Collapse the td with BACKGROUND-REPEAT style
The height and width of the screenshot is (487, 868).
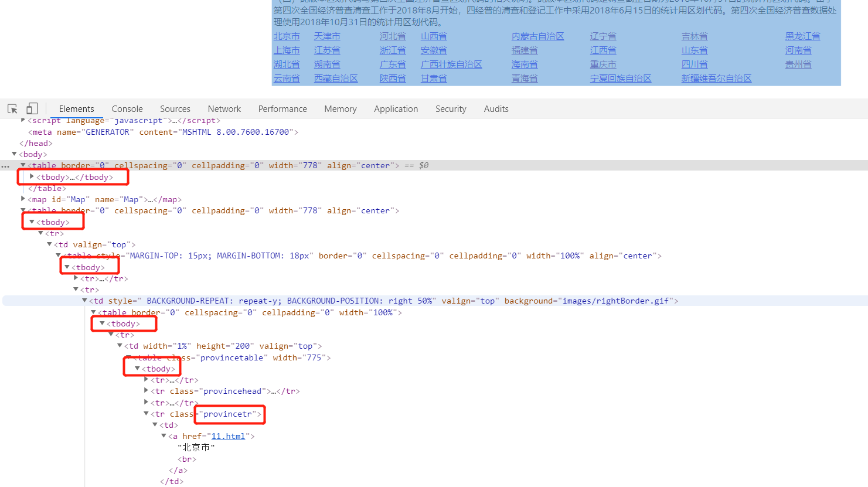(x=84, y=301)
